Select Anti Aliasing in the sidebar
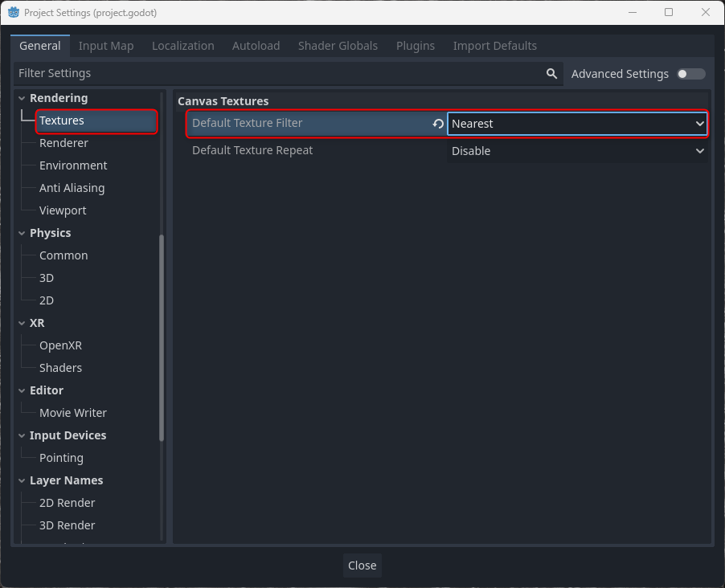The image size is (725, 588). pos(72,188)
